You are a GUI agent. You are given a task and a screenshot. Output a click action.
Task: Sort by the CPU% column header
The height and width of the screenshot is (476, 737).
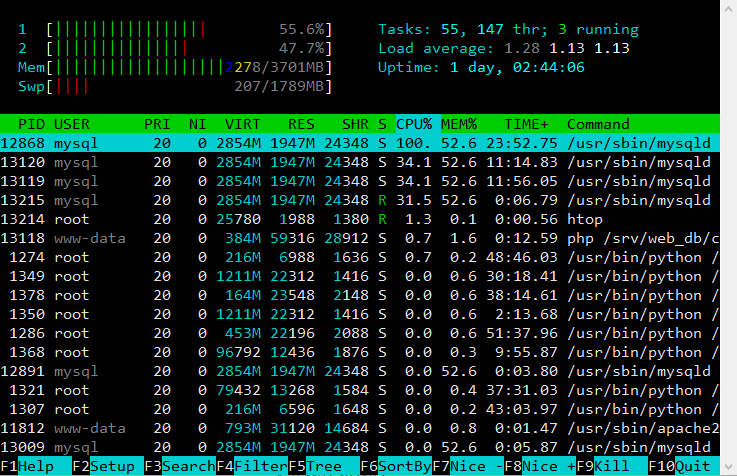[x=414, y=124]
